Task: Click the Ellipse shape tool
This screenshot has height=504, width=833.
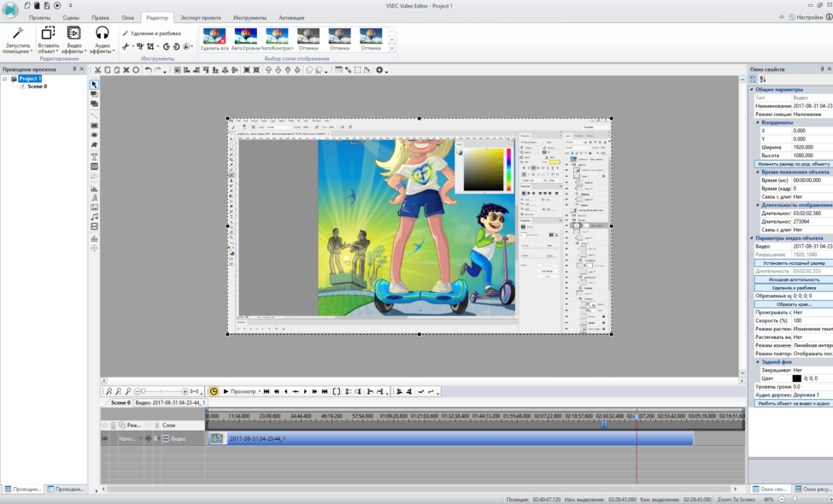Action: coord(94,135)
